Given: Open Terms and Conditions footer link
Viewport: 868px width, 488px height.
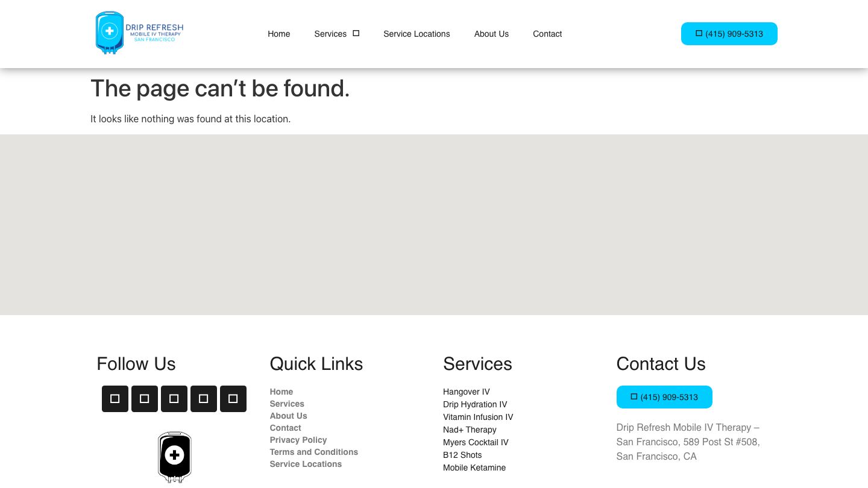Looking at the screenshot, I should (x=313, y=452).
